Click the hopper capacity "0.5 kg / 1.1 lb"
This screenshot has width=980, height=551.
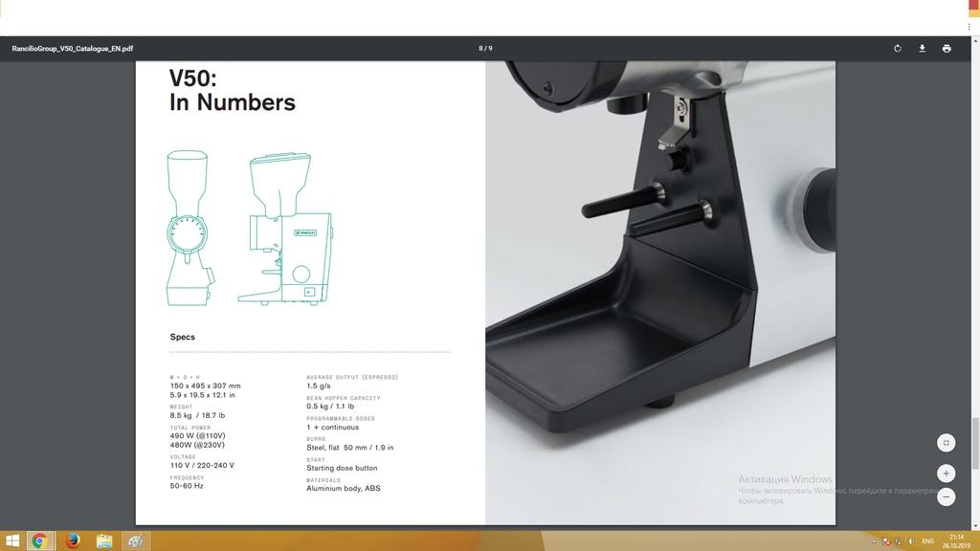click(330, 406)
